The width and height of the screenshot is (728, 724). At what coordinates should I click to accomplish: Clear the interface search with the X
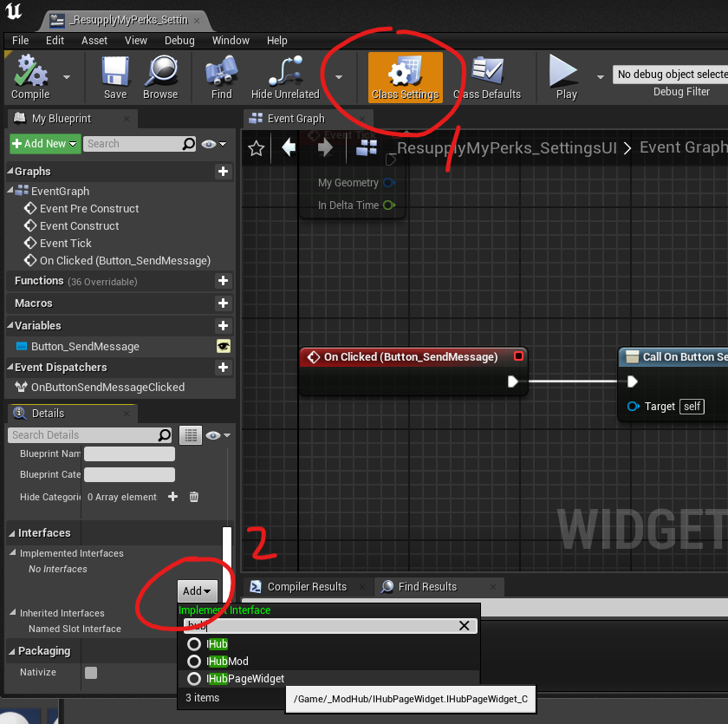click(464, 625)
